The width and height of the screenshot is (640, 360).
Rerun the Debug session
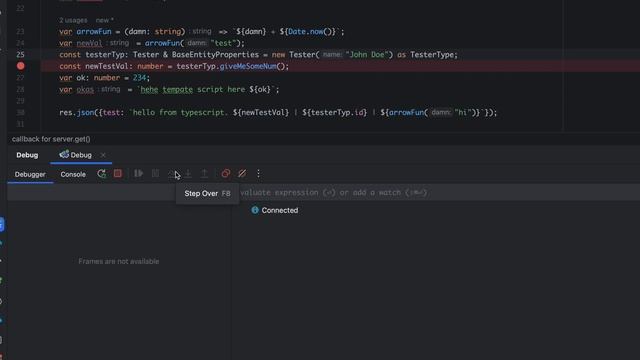102,173
